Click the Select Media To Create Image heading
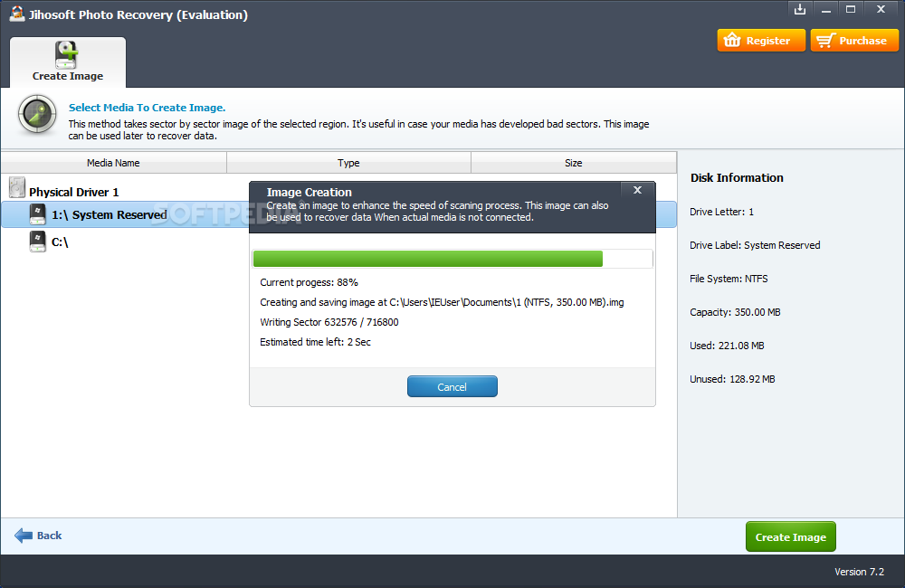Screen dimensions: 905x588 (x=148, y=108)
